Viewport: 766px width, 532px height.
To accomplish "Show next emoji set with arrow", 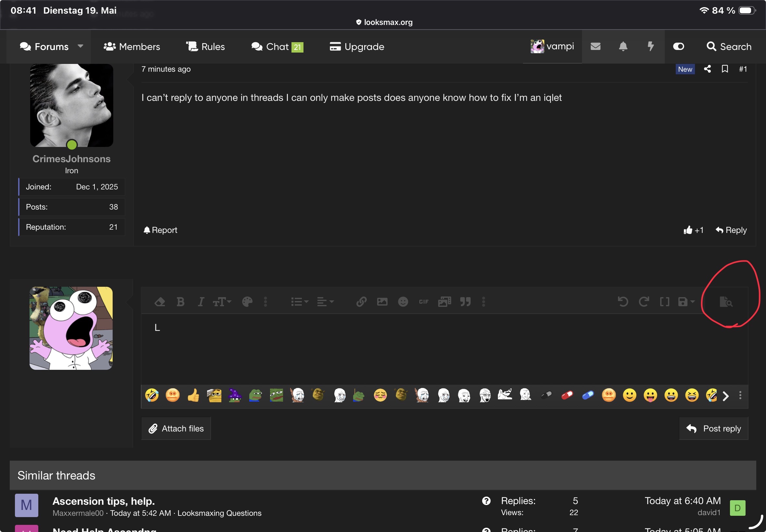I will [x=725, y=396].
